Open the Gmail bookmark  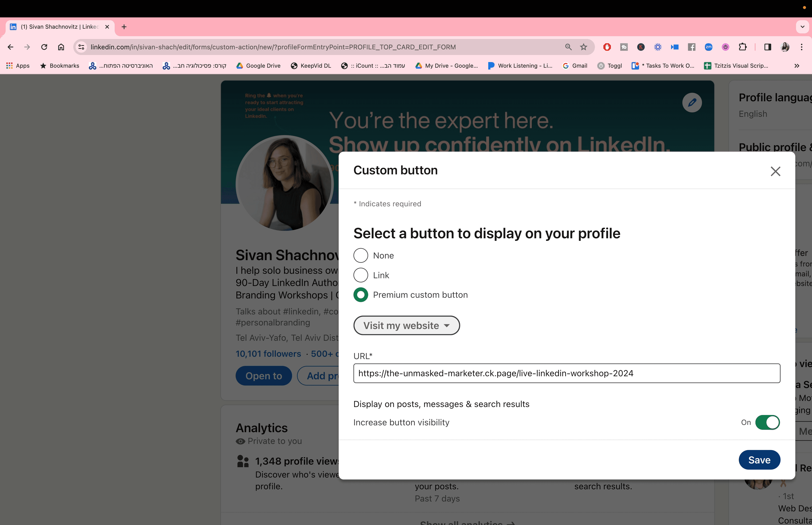point(575,66)
